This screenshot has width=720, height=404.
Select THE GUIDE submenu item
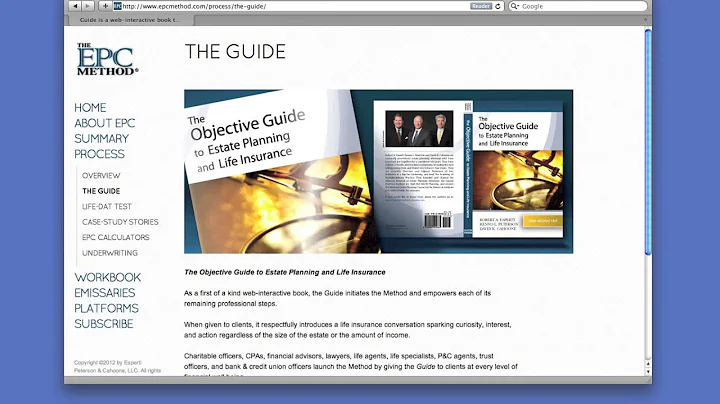[101, 191]
